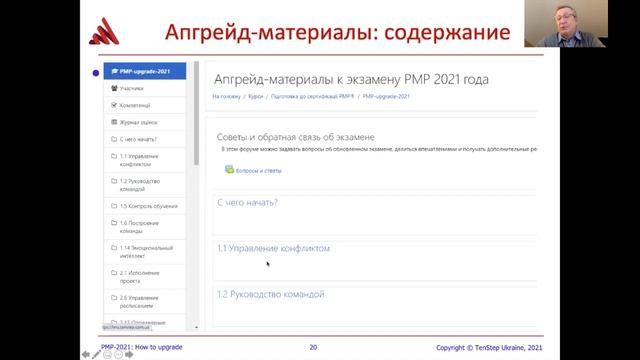The height and width of the screenshot is (360, 640).
Task: Click the presenter webcam thumbnail
Action: point(566,23)
